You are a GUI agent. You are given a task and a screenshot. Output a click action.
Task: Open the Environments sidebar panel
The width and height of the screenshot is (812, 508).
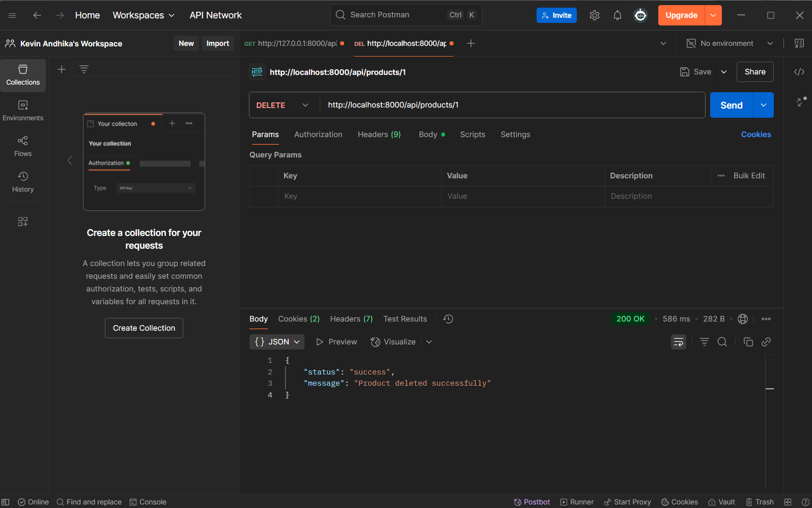[23, 111]
